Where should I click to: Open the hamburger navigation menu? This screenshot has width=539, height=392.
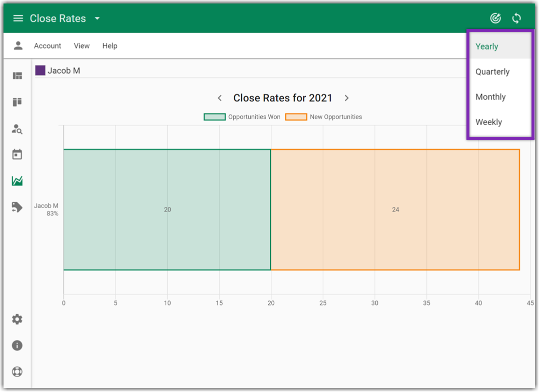[18, 18]
